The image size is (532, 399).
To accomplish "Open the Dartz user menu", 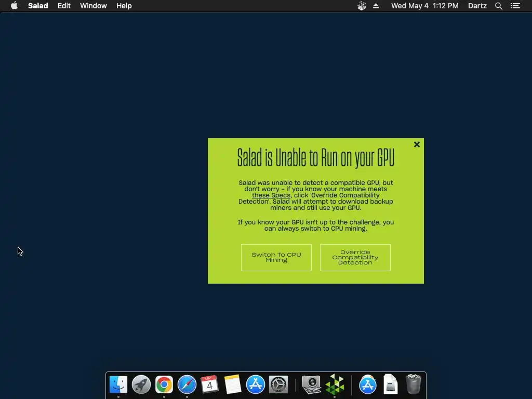I will click(x=477, y=6).
